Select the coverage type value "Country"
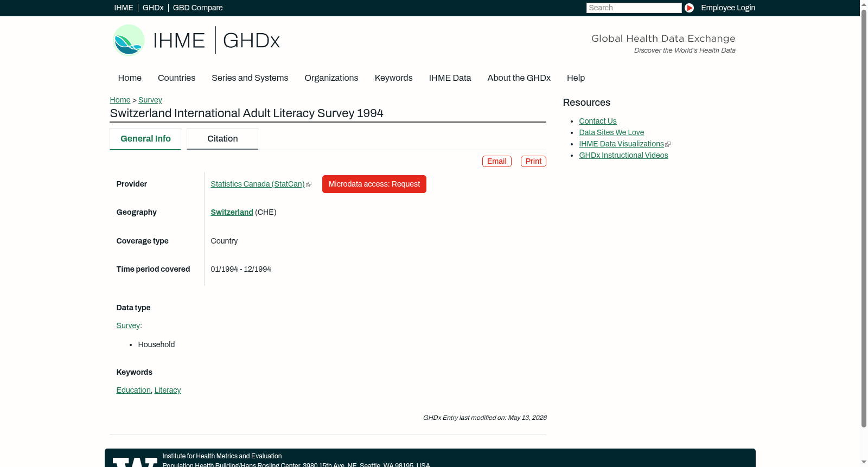 [x=224, y=241]
